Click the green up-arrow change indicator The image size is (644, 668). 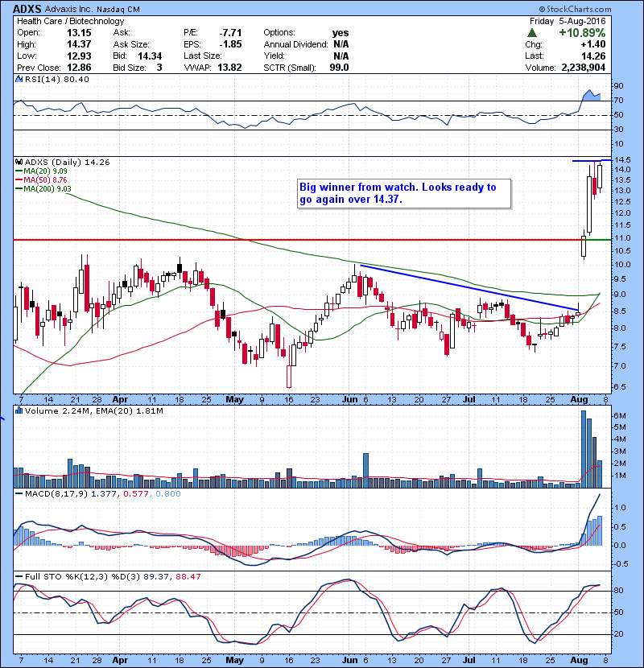pyautogui.click(x=531, y=33)
